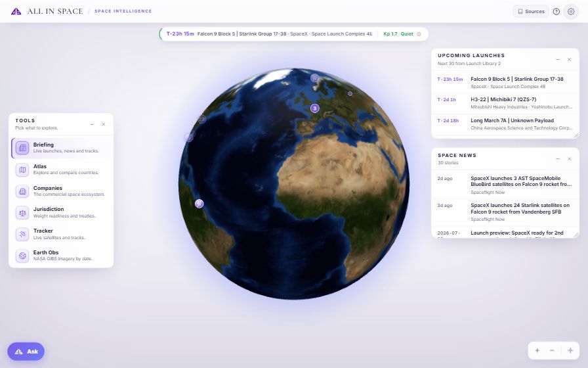This screenshot has width=588, height=368.
Task: Select the Briefing tool icon
Action: [x=22, y=148]
